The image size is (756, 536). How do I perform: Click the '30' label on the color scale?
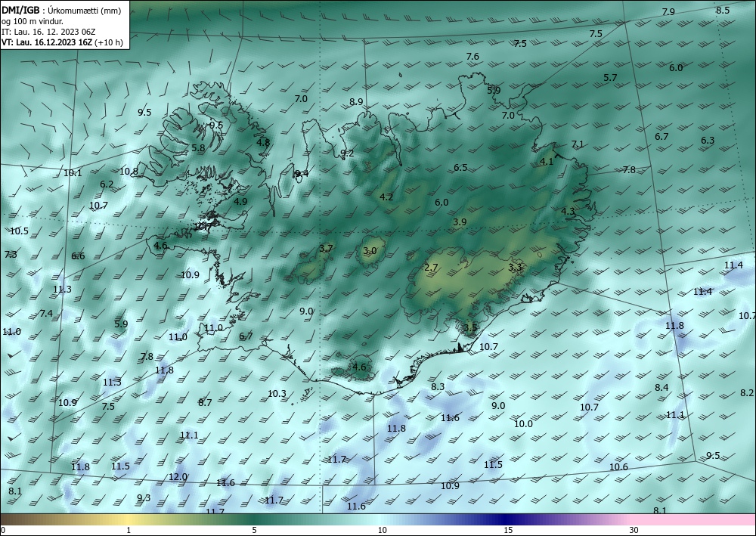tap(634, 531)
